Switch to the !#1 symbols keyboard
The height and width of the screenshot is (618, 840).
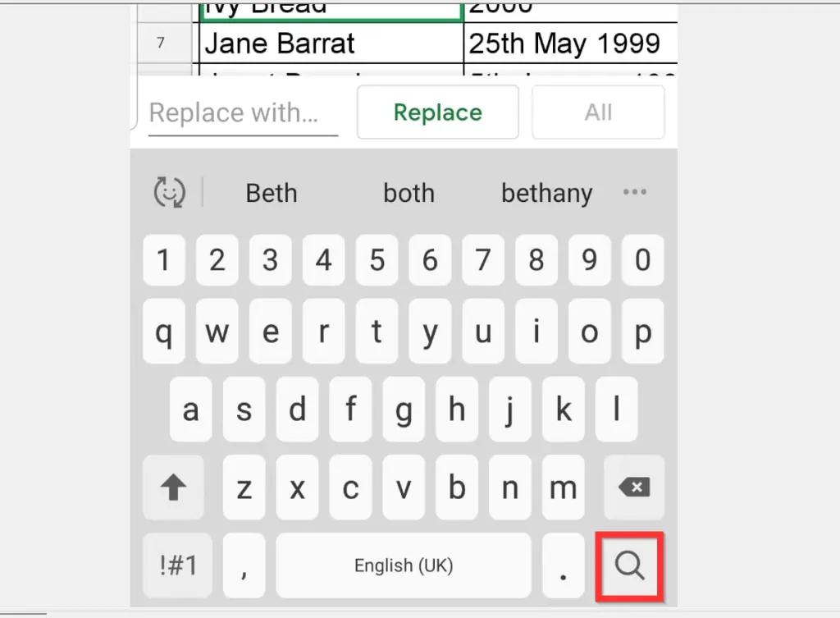click(x=177, y=565)
